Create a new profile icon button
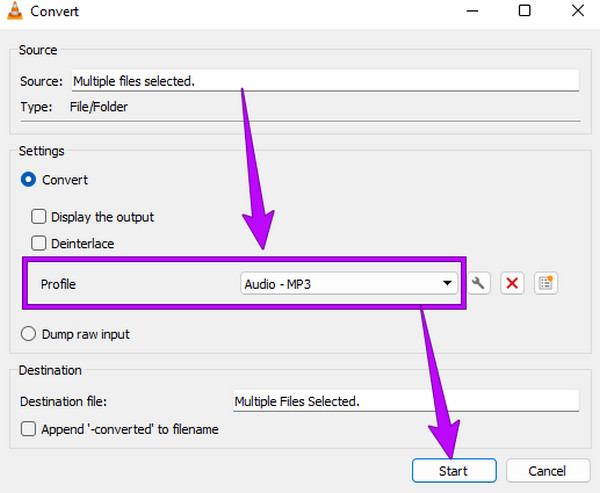Image resolution: width=600 pixels, height=493 pixels. 546,284
